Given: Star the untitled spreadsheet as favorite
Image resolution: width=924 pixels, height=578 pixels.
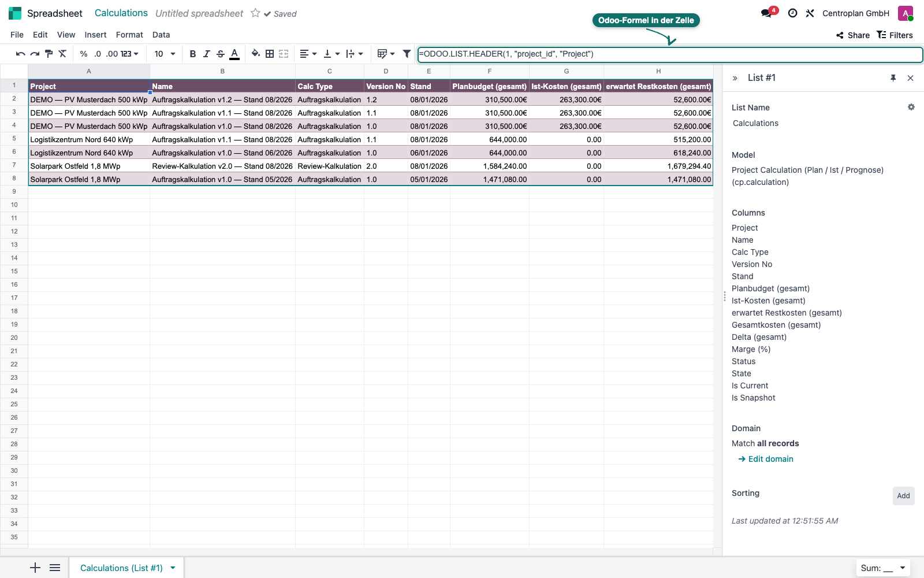Looking at the screenshot, I should 255,13.
